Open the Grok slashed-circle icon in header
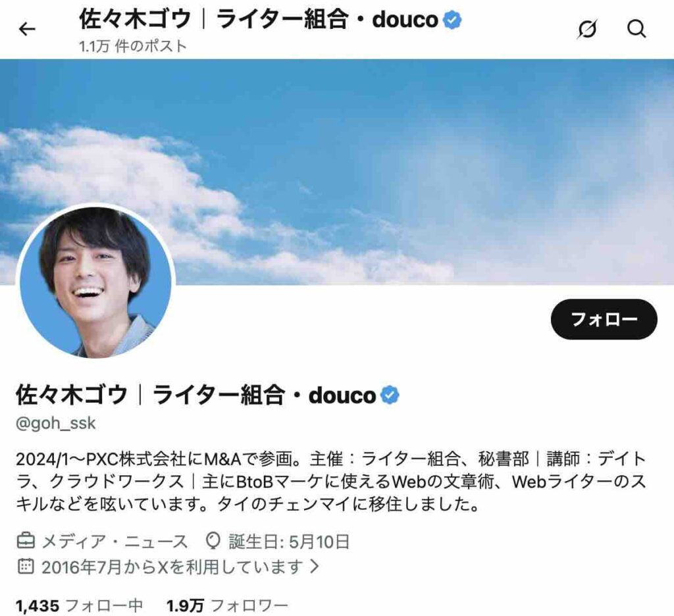The height and width of the screenshot is (616, 674). tap(587, 29)
